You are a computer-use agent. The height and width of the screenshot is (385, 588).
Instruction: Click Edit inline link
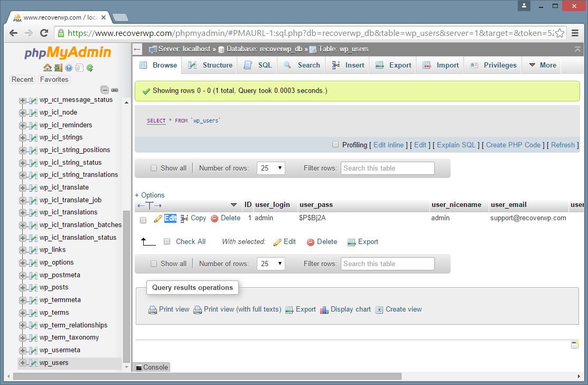coord(388,145)
